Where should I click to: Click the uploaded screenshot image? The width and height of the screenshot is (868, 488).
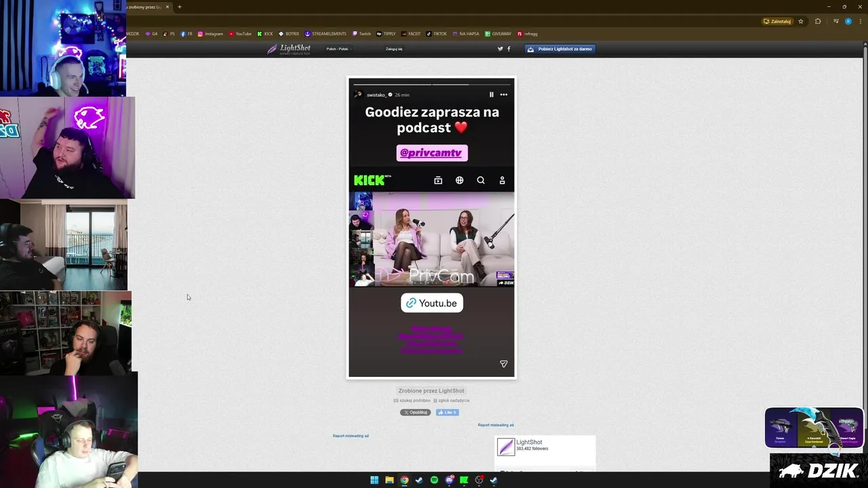pyautogui.click(x=431, y=228)
